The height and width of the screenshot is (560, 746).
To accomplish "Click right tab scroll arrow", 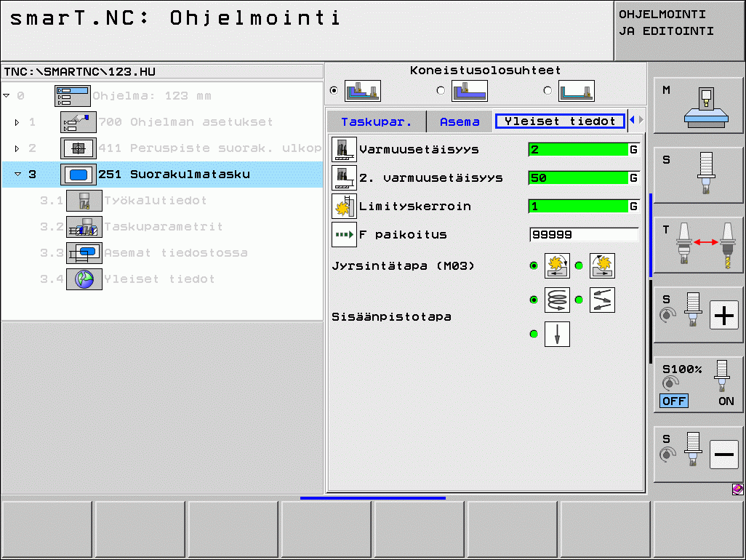I will (x=641, y=120).
